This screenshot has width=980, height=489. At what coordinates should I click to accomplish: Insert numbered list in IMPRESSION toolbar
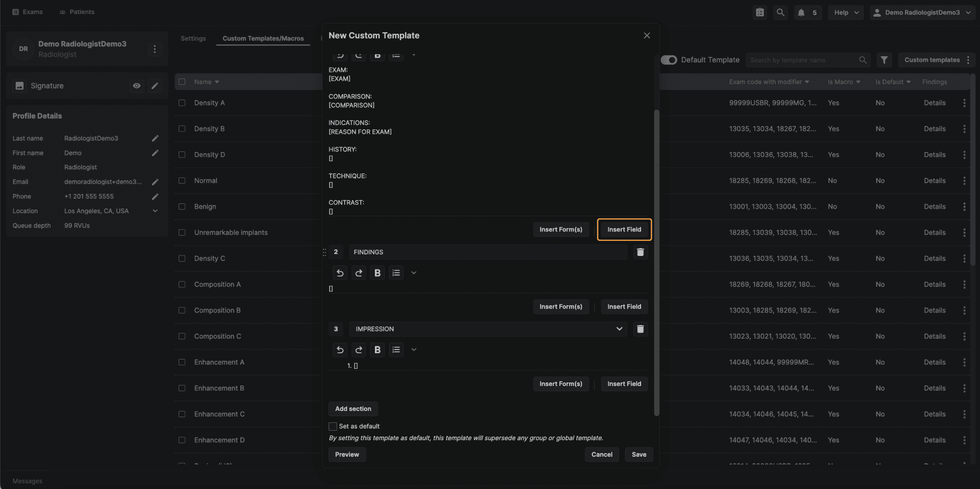point(396,350)
